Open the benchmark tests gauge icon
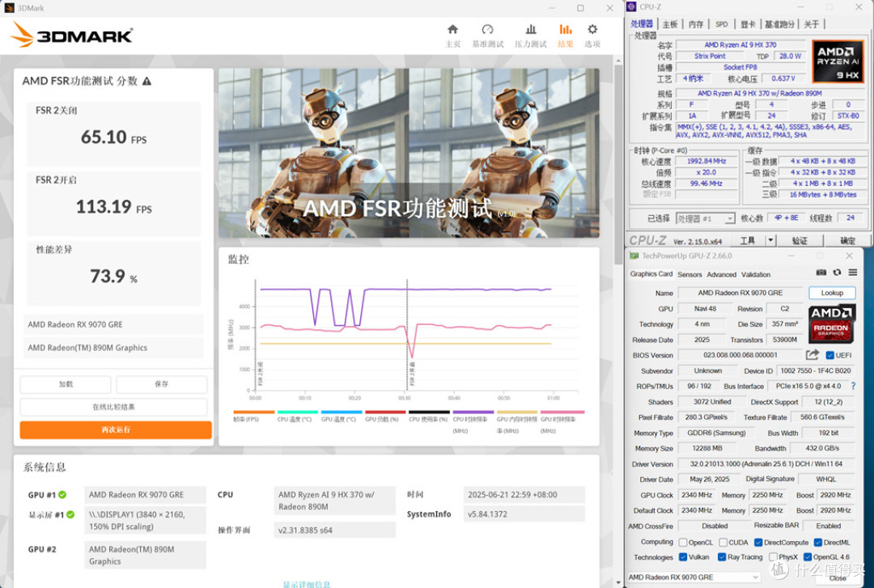This screenshot has height=588, width=874. tap(487, 30)
